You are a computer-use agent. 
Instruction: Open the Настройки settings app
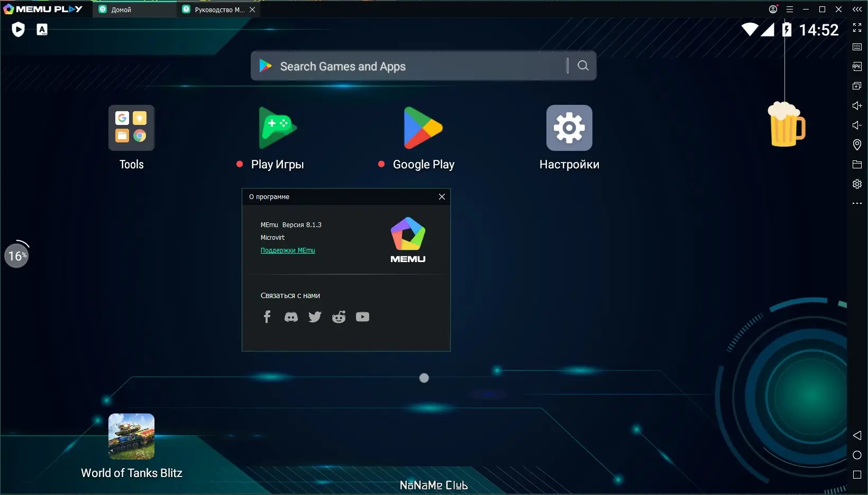pyautogui.click(x=569, y=128)
